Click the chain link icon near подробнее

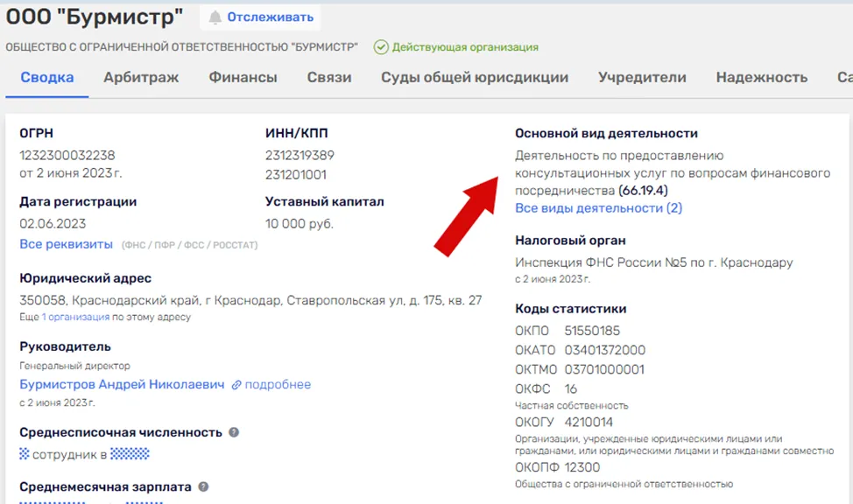coord(236,385)
